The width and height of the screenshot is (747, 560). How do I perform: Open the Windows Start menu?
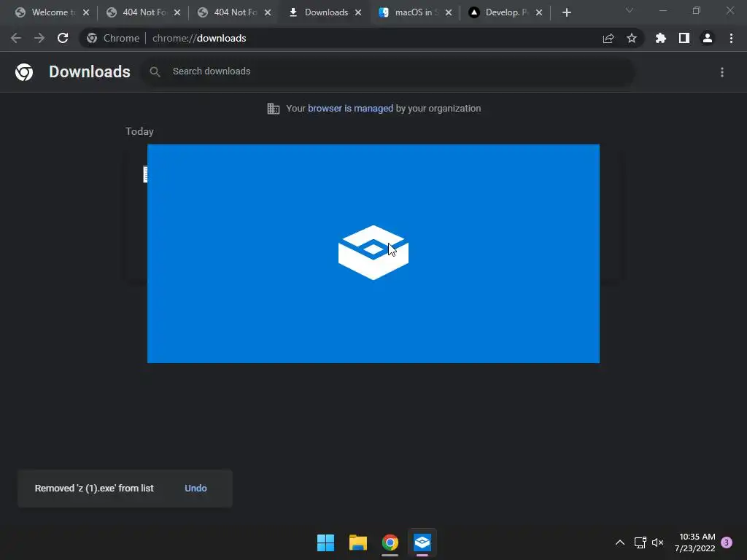326,542
